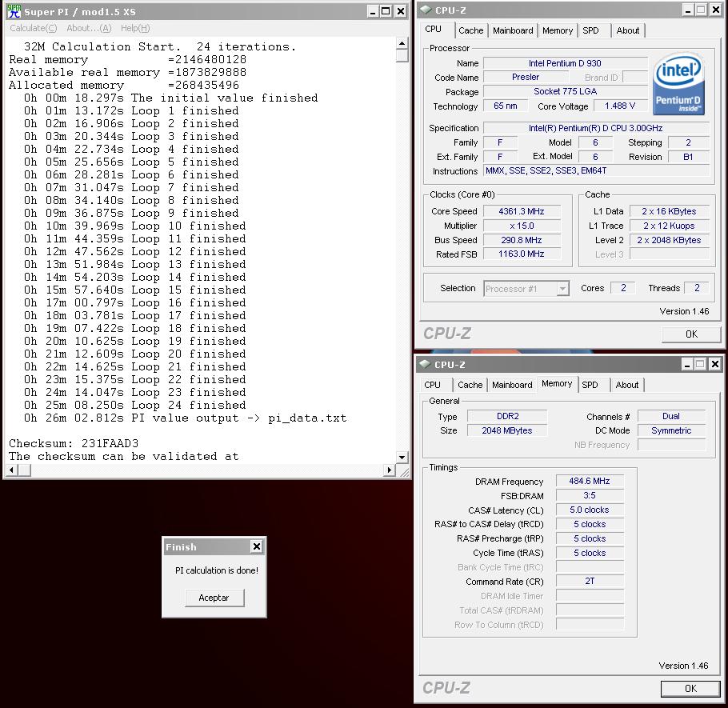This screenshot has width=728, height=708.
Task: Maximize the Super PI window
Action: pyautogui.click(x=386, y=11)
